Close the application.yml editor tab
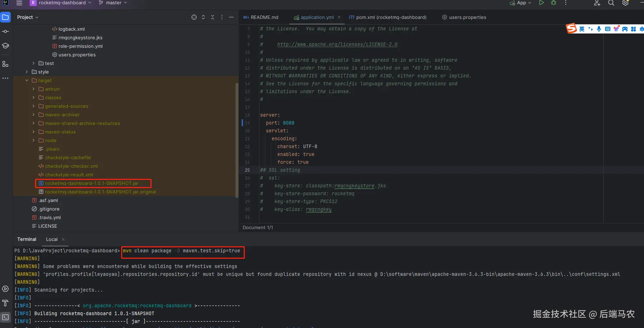The width and height of the screenshot is (644, 328). [x=339, y=17]
